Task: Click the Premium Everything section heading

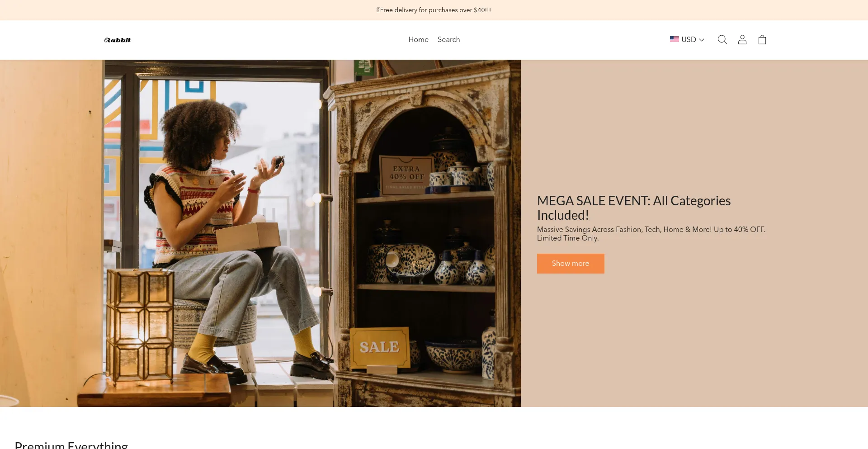Action: [71, 445]
